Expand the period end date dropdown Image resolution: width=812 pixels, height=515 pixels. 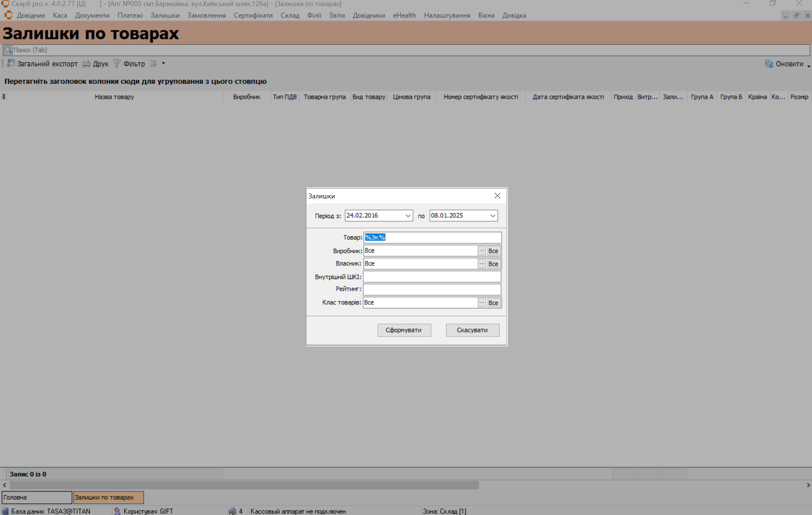492,216
